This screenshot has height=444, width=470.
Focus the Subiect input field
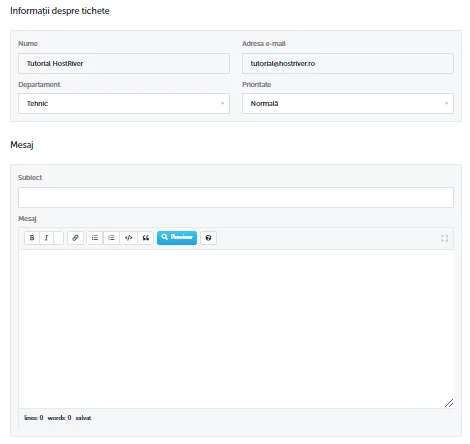point(236,198)
